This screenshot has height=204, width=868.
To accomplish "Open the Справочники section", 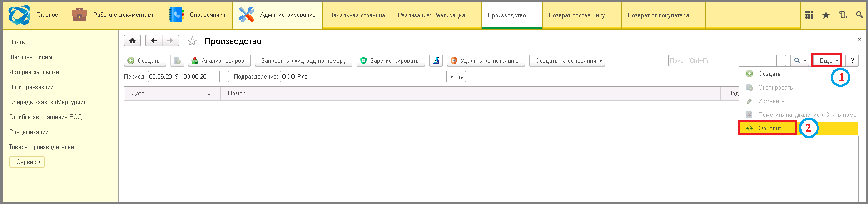I will [x=197, y=15].
